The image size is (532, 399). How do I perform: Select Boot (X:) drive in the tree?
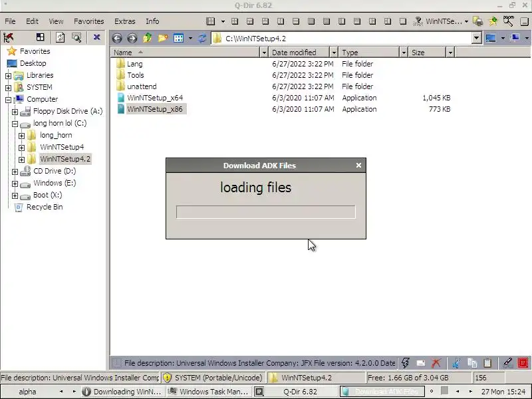[x=47, y=195]
